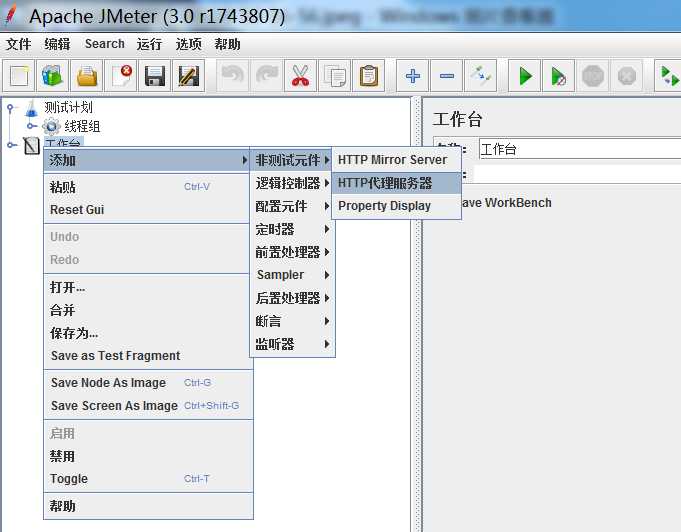The height and width of the screenshot is (532, 681).
Task: Click the Copy toolbar icon
Action: [334, 76]
